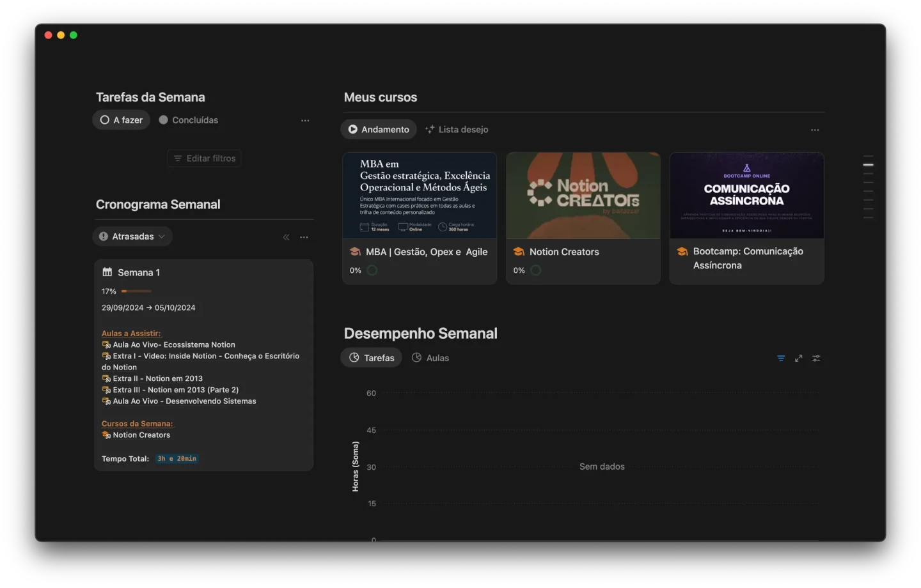Viewport: 921px width, 588px height.
Task: Click the graduation cap icon on Bootcamp card
Action: coord(682,252)
